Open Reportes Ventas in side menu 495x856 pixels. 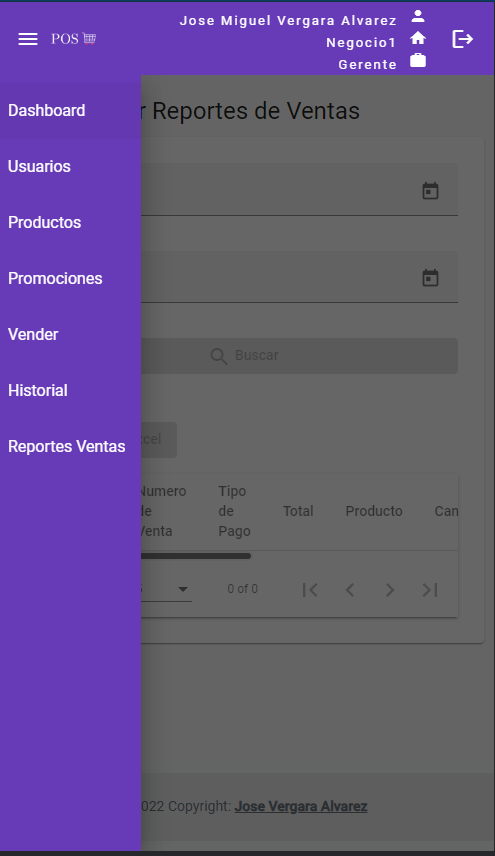[x=70, y=447]
